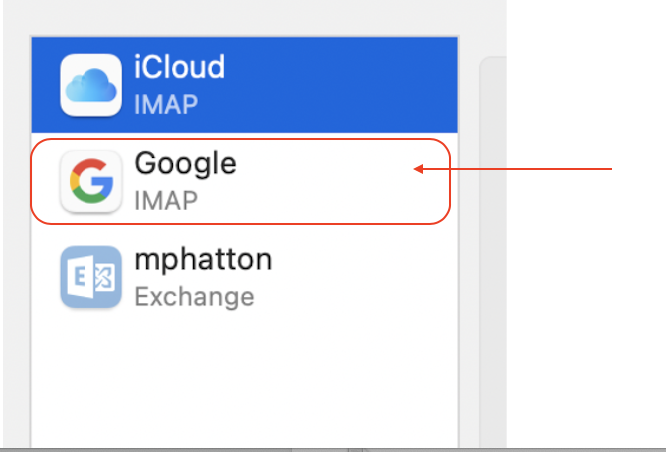
Task: Click the "Google" account name text
Action: point(185,165)
